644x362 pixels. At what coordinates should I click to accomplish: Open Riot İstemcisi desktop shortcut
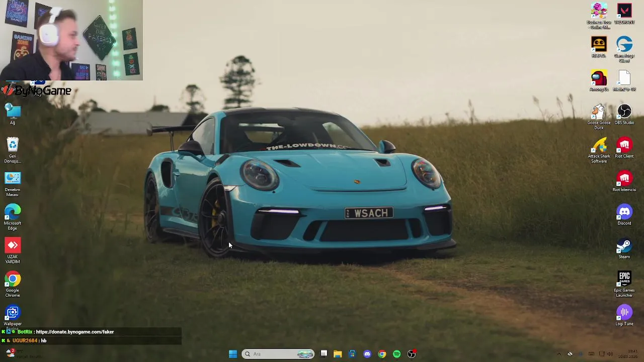tap(624, 182)
